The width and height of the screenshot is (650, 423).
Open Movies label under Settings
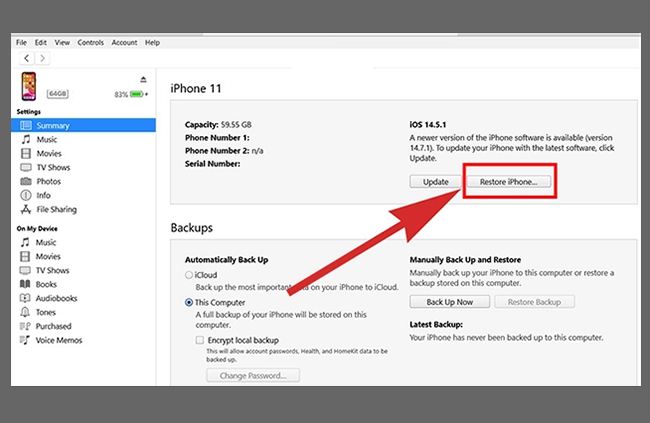click(49, 153)
